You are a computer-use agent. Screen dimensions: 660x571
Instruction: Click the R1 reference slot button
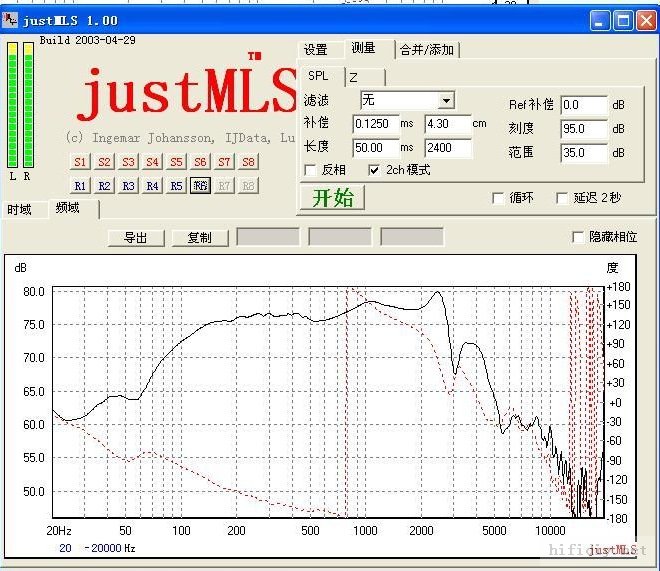click(x=80, y=185)
